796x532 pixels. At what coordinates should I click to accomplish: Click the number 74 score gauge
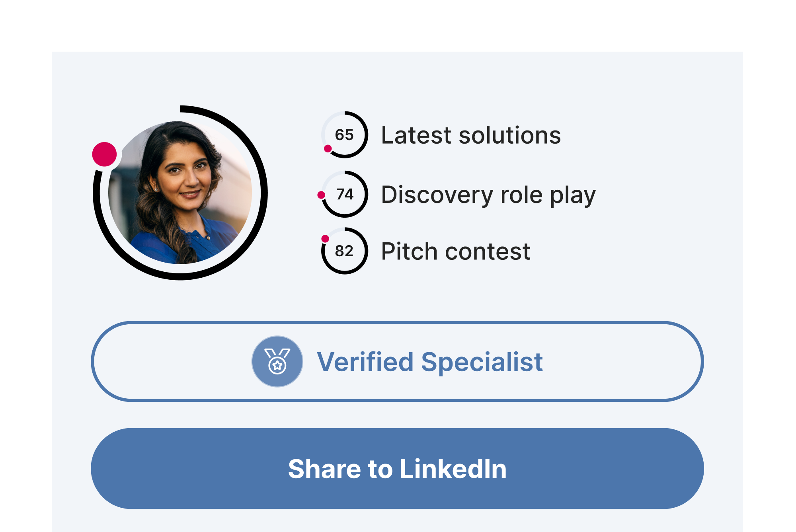[345, 194]
